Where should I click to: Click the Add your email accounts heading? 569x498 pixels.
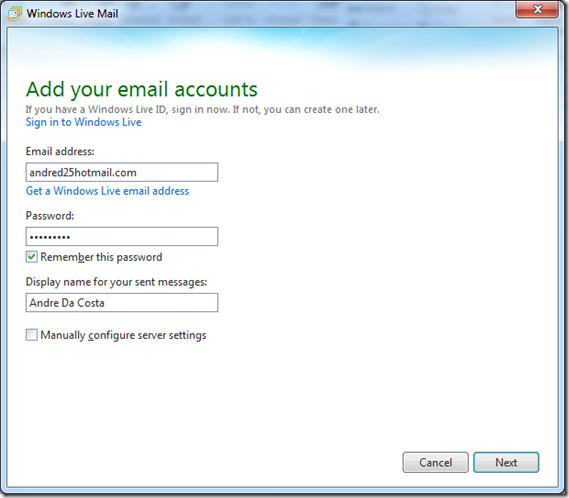point(142,89)
